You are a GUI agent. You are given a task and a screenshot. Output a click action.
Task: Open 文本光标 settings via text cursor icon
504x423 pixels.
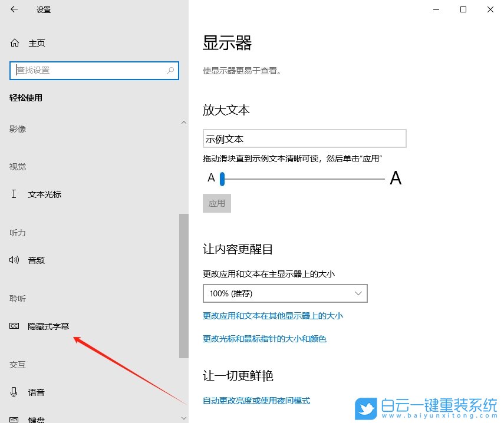14,194
